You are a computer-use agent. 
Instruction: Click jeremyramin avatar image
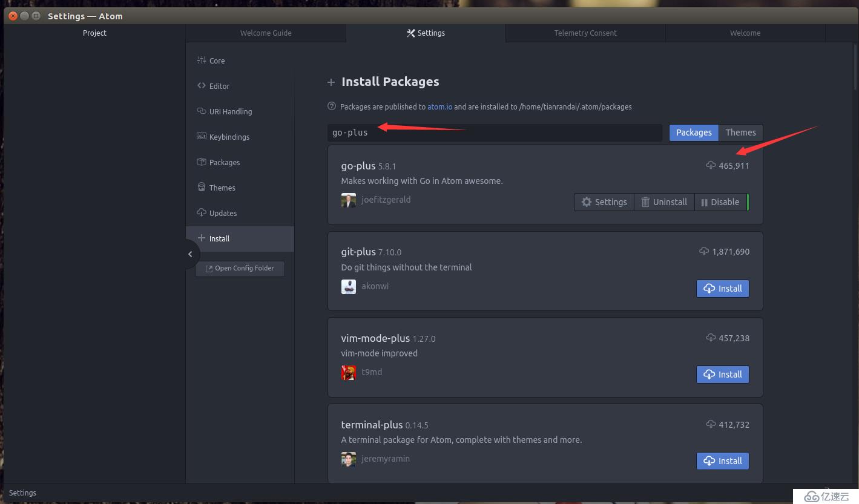pos(349,459)
